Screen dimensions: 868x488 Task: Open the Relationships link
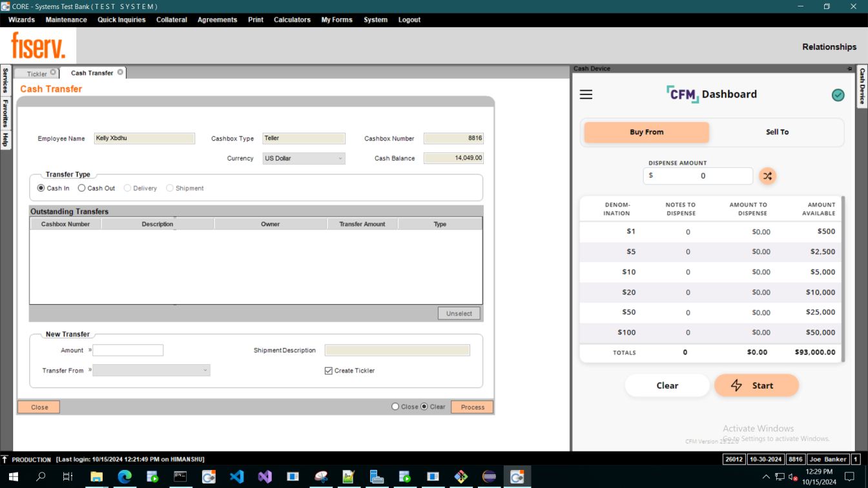829,46
